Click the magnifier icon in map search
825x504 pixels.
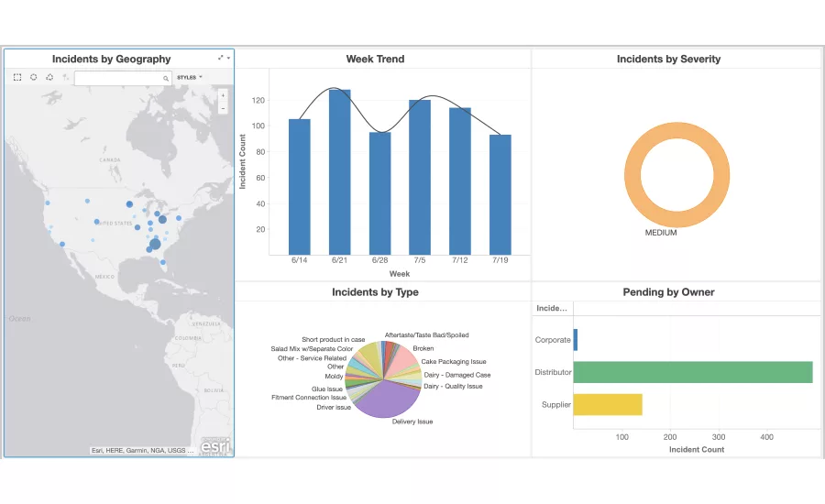(166, 79)
